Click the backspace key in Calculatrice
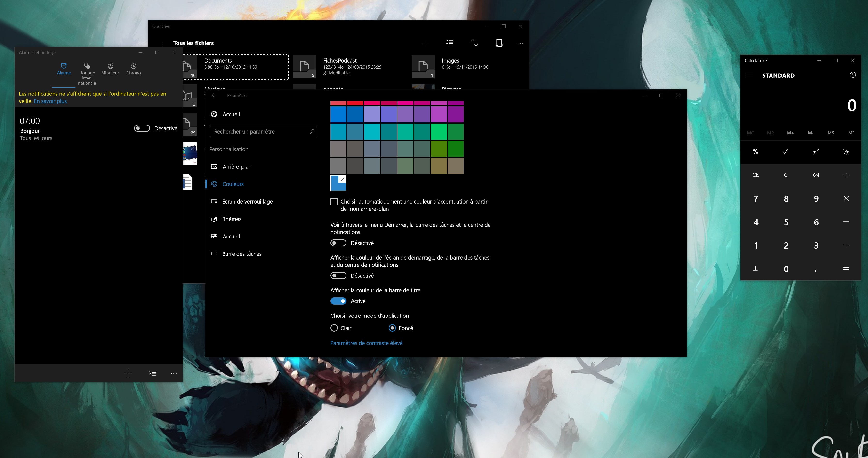 pyautogui.click(x=816, y=175)
